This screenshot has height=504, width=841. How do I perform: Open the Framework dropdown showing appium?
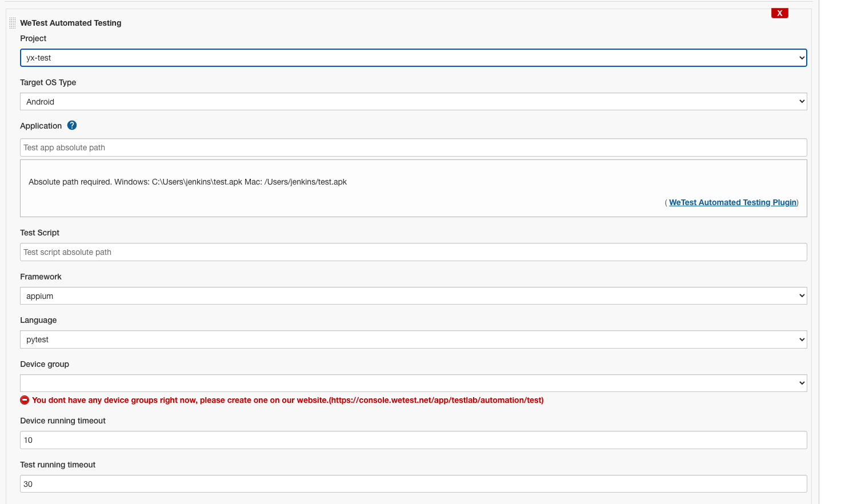click(413, 296)
